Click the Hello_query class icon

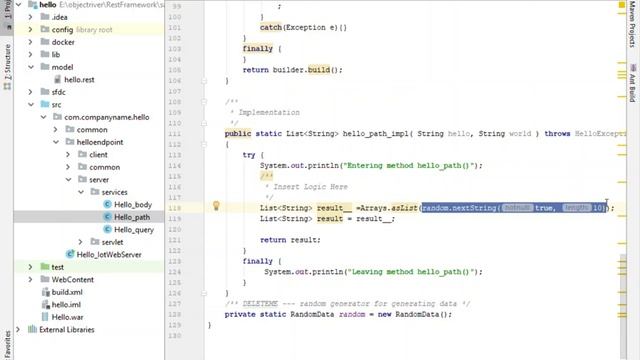pyautogui.click(x=107, y=229)
